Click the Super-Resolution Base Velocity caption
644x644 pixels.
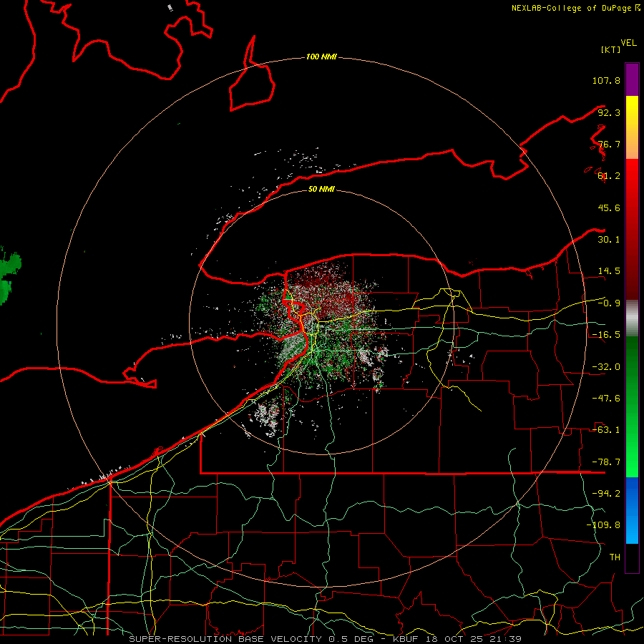326,639
